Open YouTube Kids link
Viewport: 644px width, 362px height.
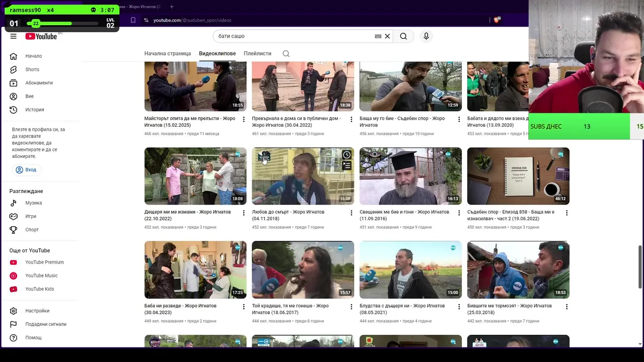pos(40,289)
